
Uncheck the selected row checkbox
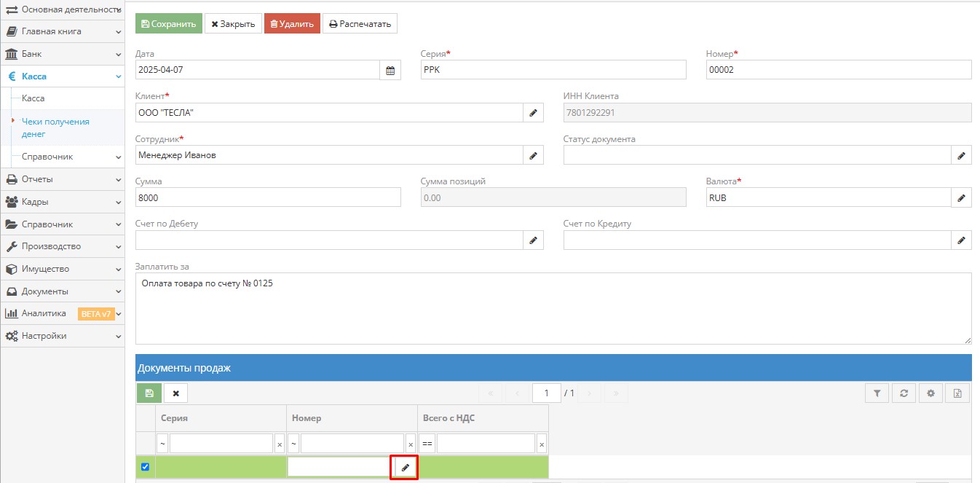145,467
